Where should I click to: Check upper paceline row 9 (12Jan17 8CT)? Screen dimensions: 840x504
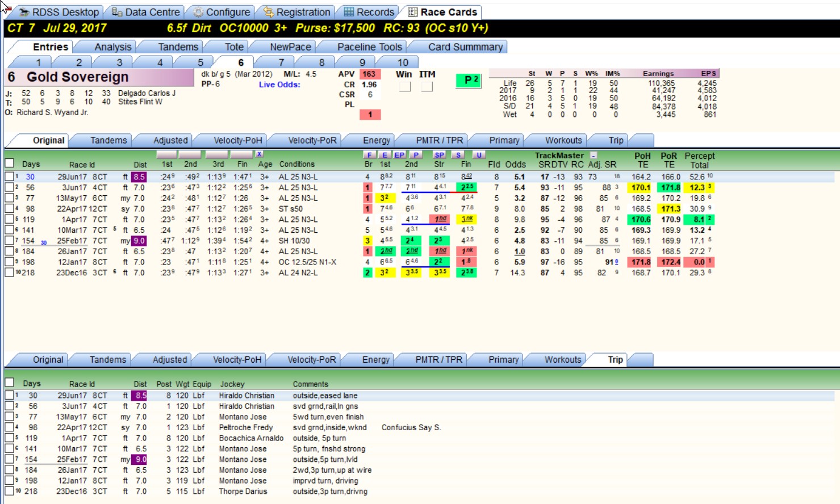point(9,262)
